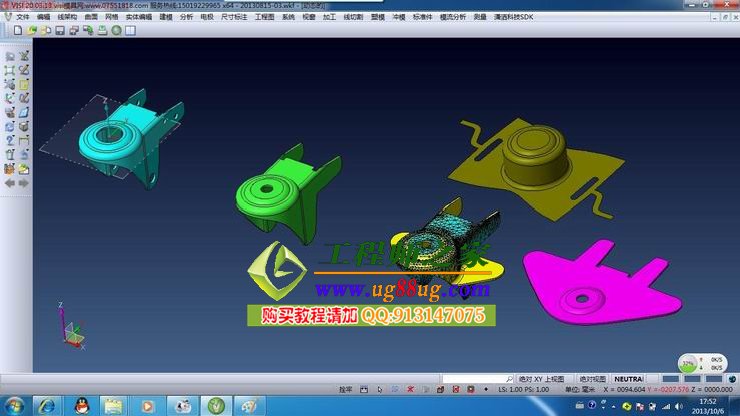The height and width of the screenshot is (416, 740).
Task: Click the gray cube solid icon in the left toolbar
Action: [24, 127]
